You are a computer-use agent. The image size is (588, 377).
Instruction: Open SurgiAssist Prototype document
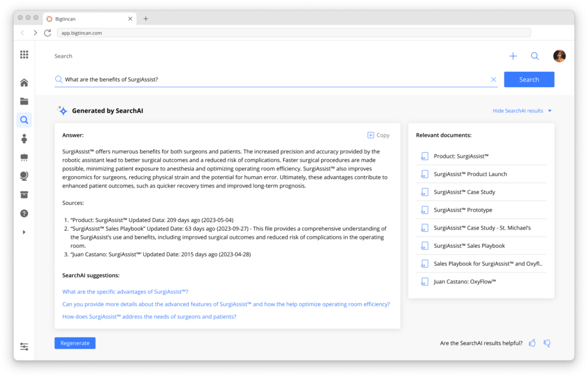tap(481, 210)
